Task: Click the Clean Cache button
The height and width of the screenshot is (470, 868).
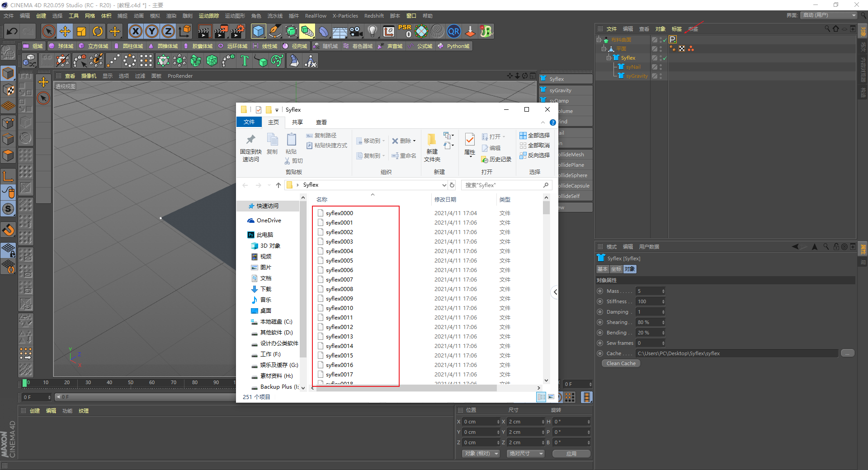Action: [621, 363]
